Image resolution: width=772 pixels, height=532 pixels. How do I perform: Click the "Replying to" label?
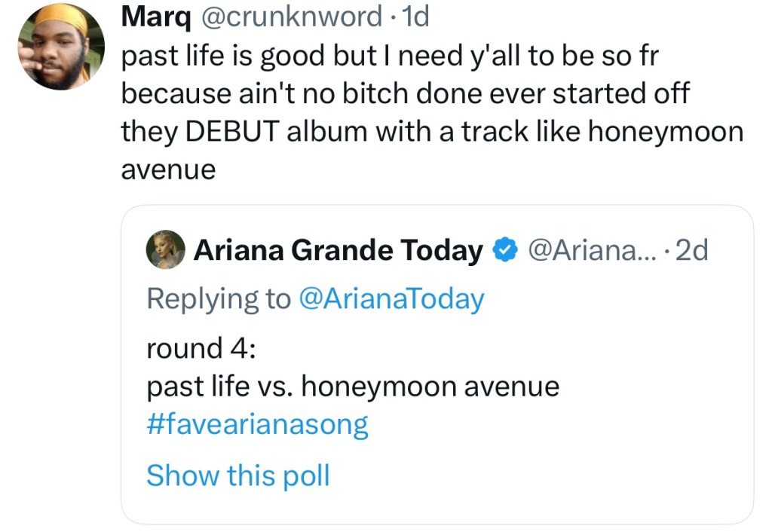pos(217,299)
